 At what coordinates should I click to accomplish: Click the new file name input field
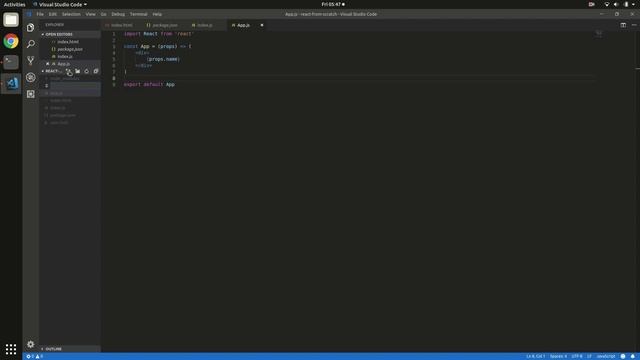[75, 86]
